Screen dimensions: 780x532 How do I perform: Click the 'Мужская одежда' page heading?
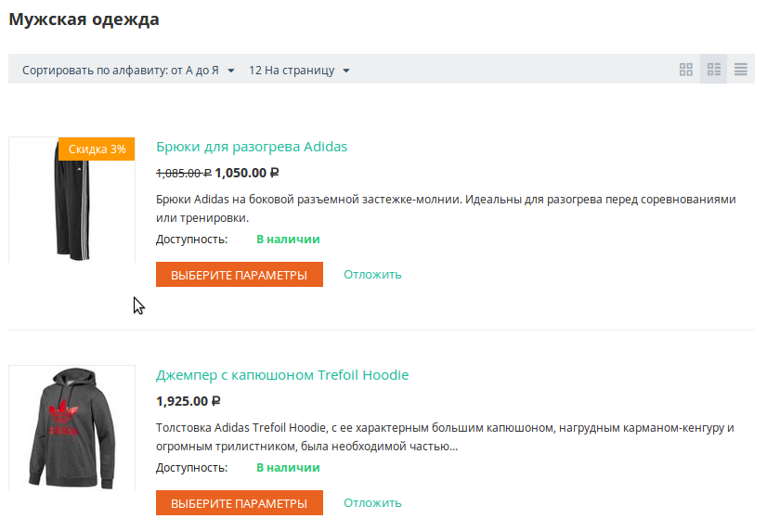[84, 19]
